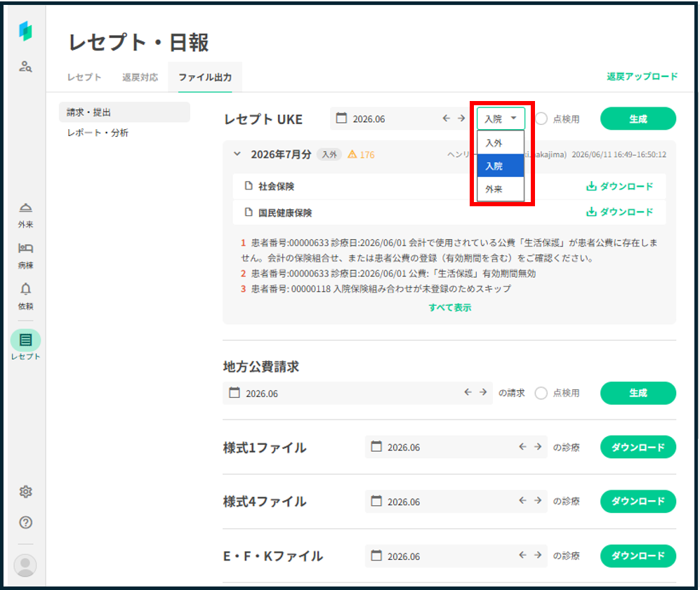Go to previous month for レセプト UKE

(x=446, y=118)
